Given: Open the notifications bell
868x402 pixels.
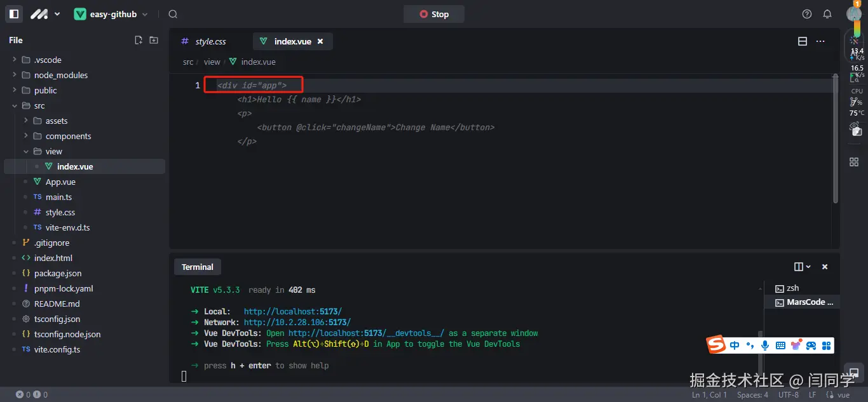Looking at the screenshot, I should [827, 14].
